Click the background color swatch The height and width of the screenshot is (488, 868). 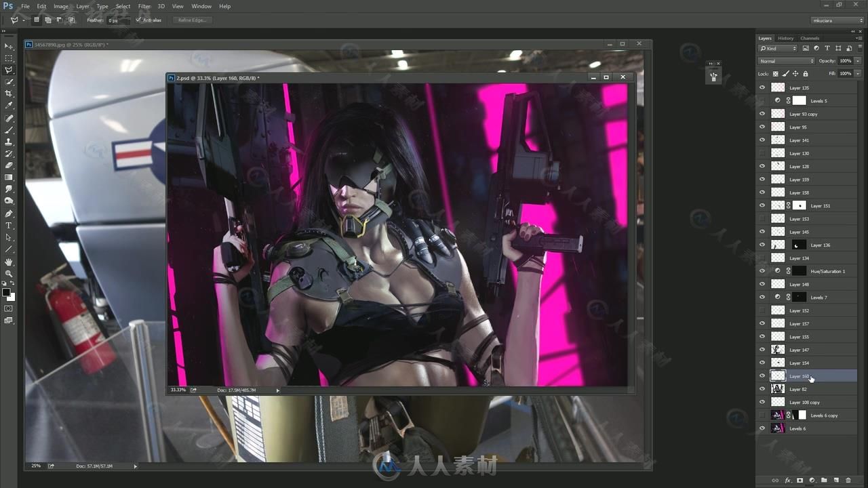click(x=11, y=297)
